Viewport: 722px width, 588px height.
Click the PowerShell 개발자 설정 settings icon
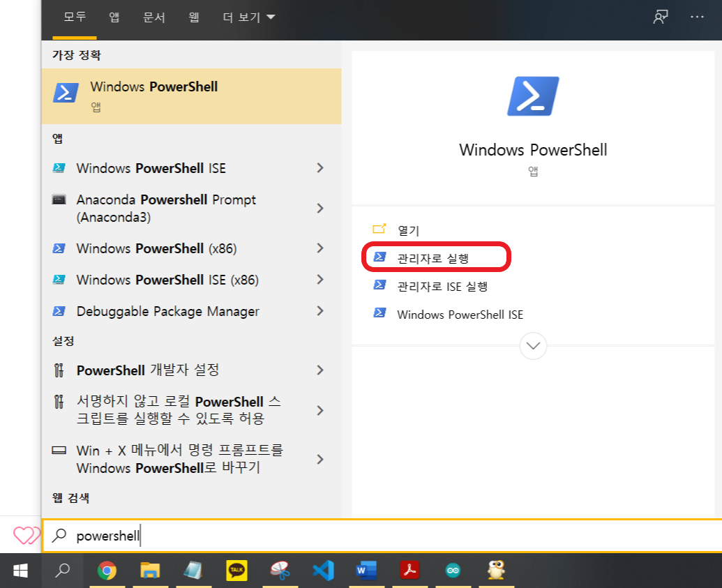(x=59, y=370)
